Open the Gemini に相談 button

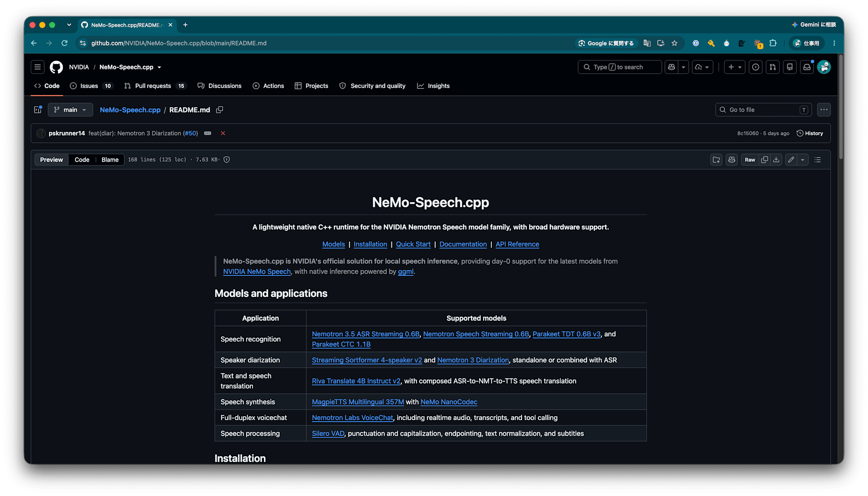(x=814, y=25)
